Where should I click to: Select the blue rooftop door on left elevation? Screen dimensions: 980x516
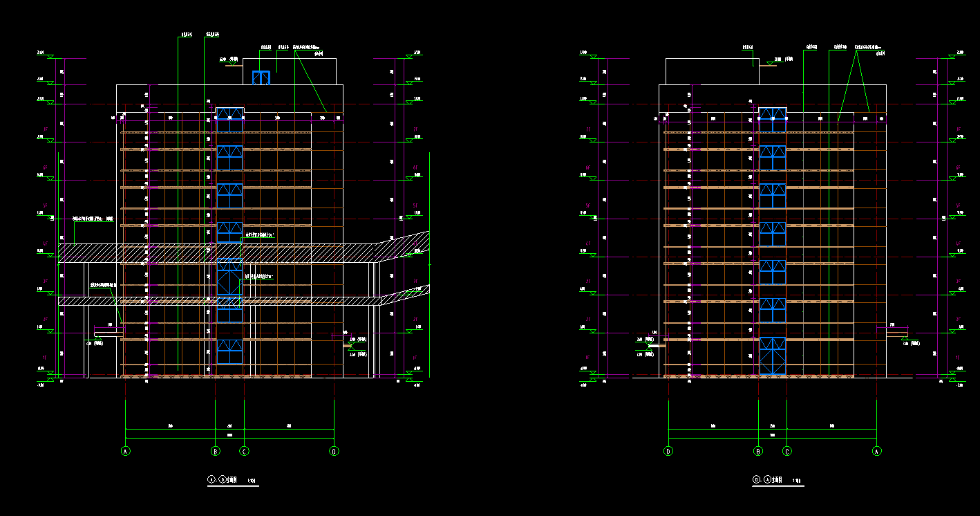pyautogui.click(x=261, y=77)
